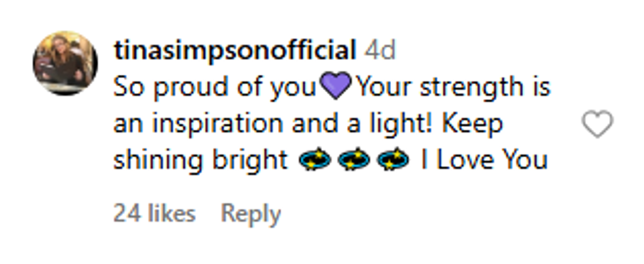Viewport: 644px width, 264px height.
Task: Like tinasimpsonofficial's comment with the heart
Action: pos(597,124)
